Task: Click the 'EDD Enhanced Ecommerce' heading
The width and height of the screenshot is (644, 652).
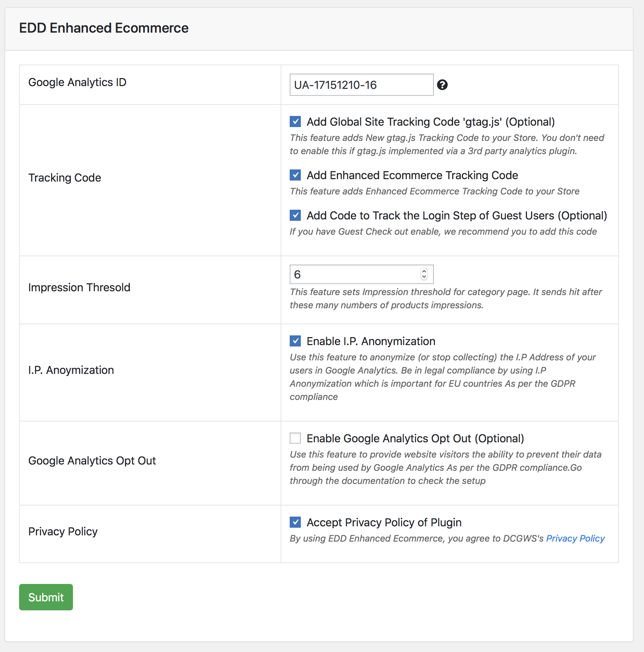Action: [104, 28]
